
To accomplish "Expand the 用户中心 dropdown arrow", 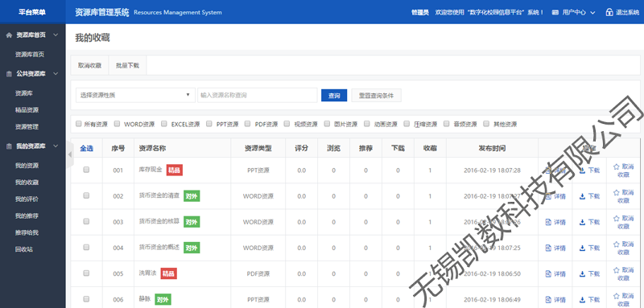I will point(592,13).
